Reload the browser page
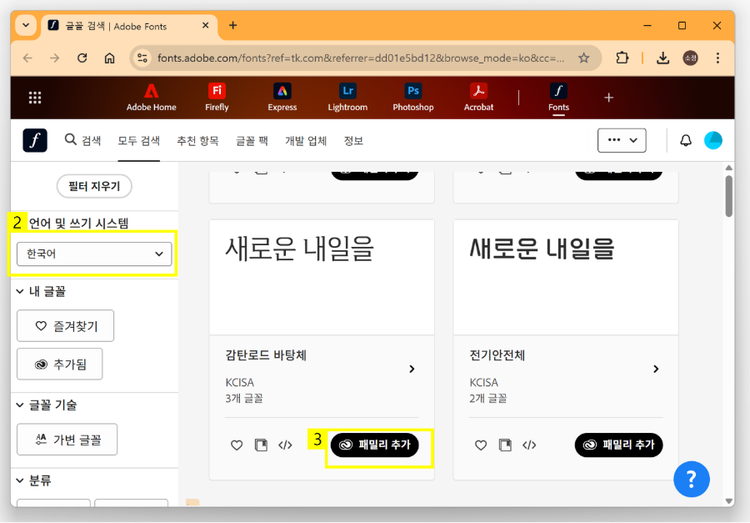The width and height of the screenshot is (750, 523). click(x=82, y=58)
